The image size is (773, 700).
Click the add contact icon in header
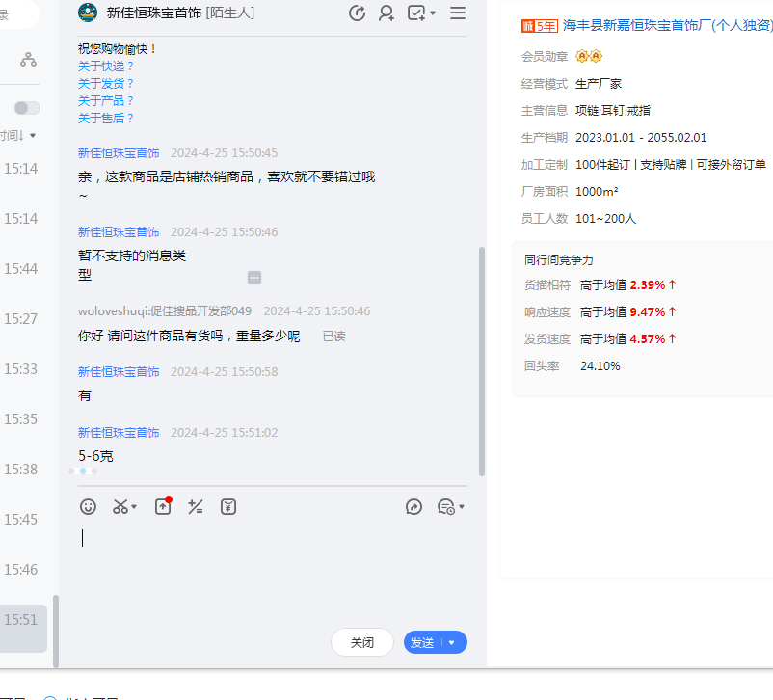[386, 13]
